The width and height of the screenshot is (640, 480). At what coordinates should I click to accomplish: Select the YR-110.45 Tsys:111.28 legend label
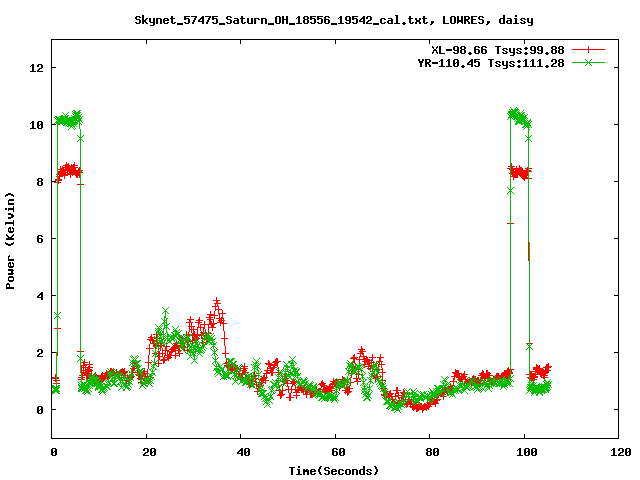(491, 63)
